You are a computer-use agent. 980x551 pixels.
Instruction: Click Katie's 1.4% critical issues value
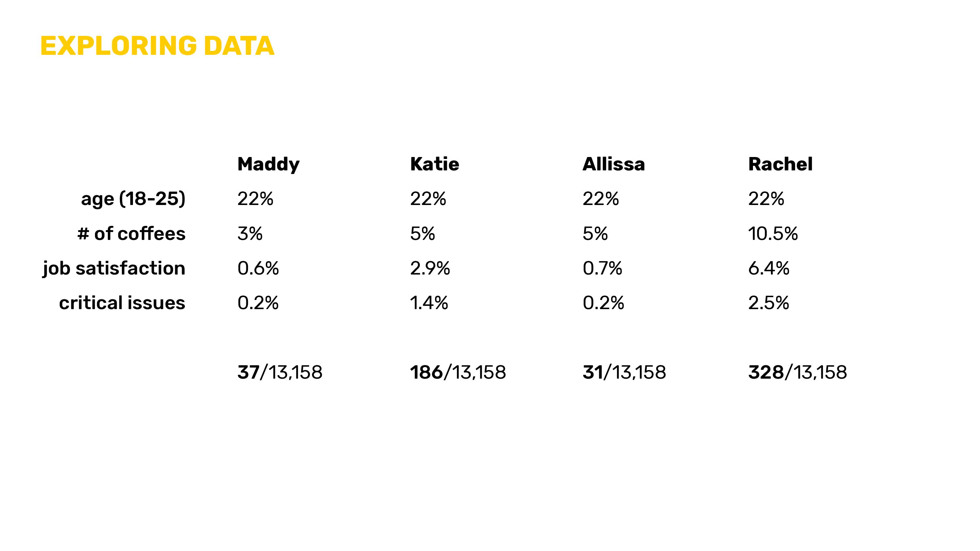click(429, 303)
